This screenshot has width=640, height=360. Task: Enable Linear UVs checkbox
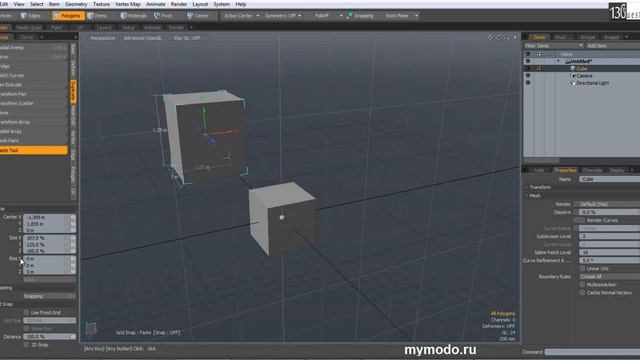pos(582,269)
